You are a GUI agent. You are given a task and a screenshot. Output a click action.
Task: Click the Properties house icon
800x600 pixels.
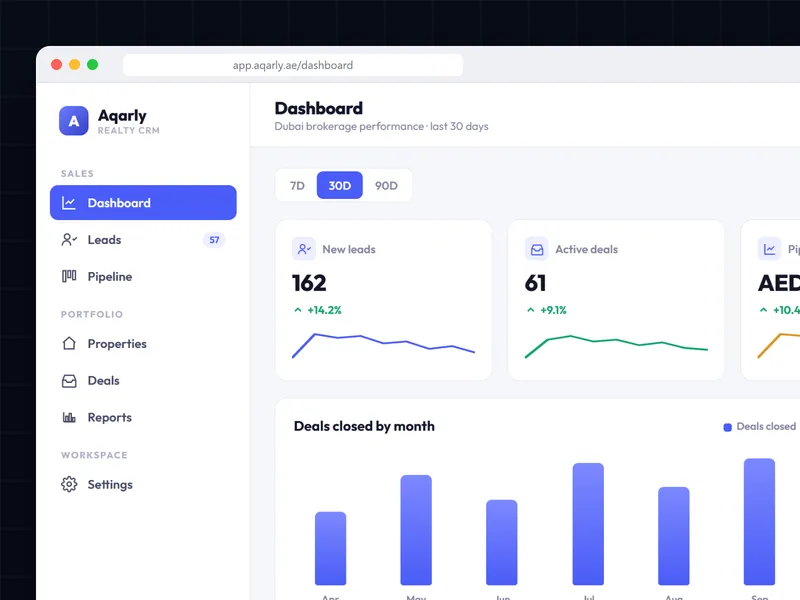tap(69, 343)
